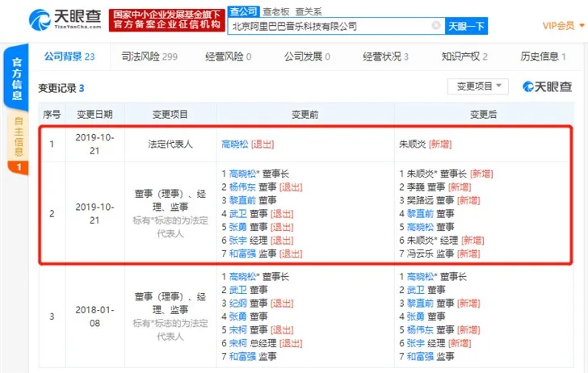The width and height of the screenshot is (588, 373).
Task: Select the 查老板 search tab
Action: 276,11
